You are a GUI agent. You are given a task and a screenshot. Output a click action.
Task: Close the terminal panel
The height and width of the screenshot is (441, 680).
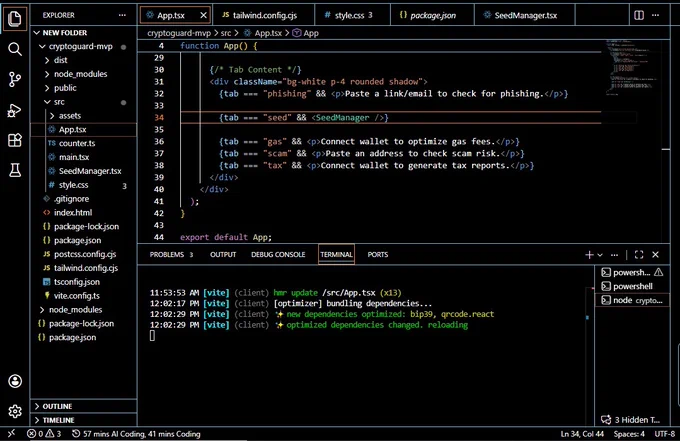[656, 255]
